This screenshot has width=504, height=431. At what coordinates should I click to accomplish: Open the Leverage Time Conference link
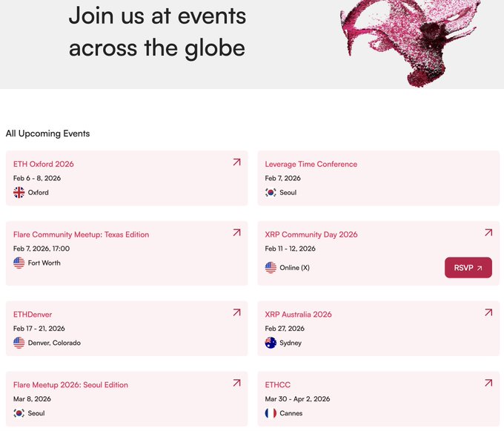point(311,164)
